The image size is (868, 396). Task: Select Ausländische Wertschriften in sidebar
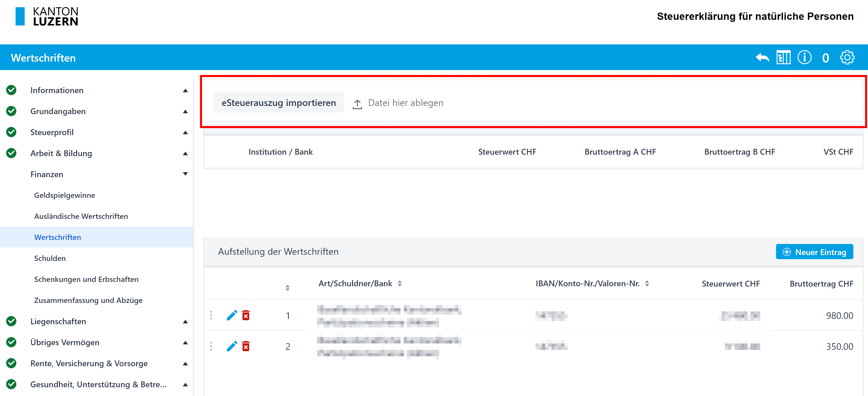(81, 216)
